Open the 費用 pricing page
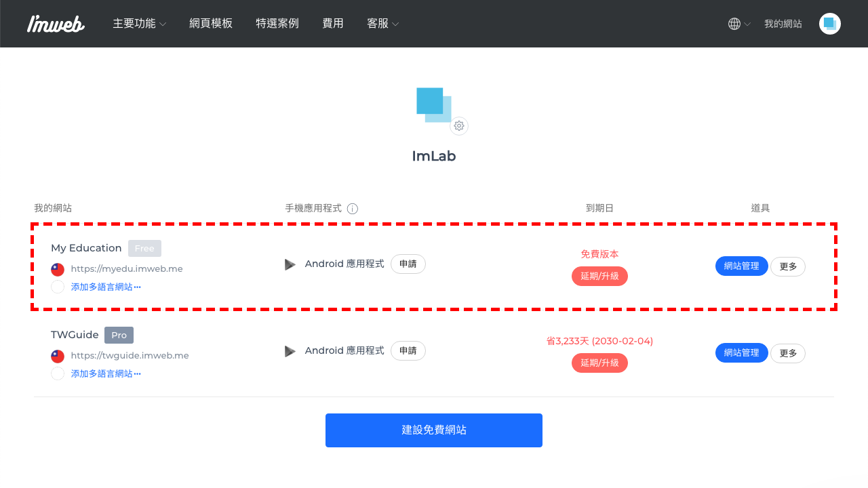Viewport: 868px width, 488px height. pyautogui.click(x=333, y=24)
